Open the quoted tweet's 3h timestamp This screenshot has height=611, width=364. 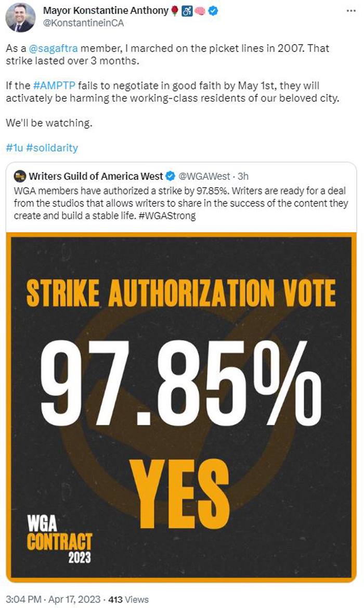point(243,176)
